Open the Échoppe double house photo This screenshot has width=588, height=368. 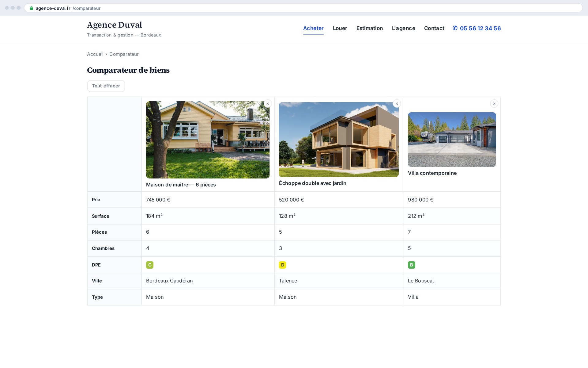(339, 140)
